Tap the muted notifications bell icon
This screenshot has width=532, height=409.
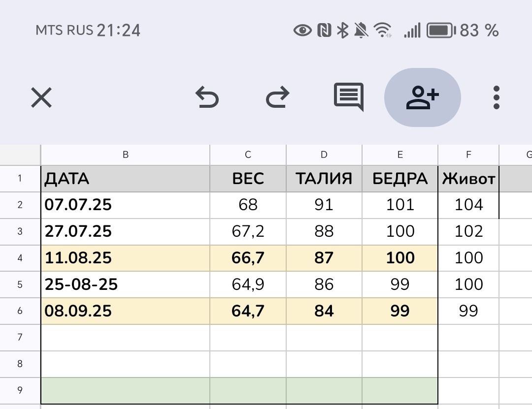click(x=361, y=31)
